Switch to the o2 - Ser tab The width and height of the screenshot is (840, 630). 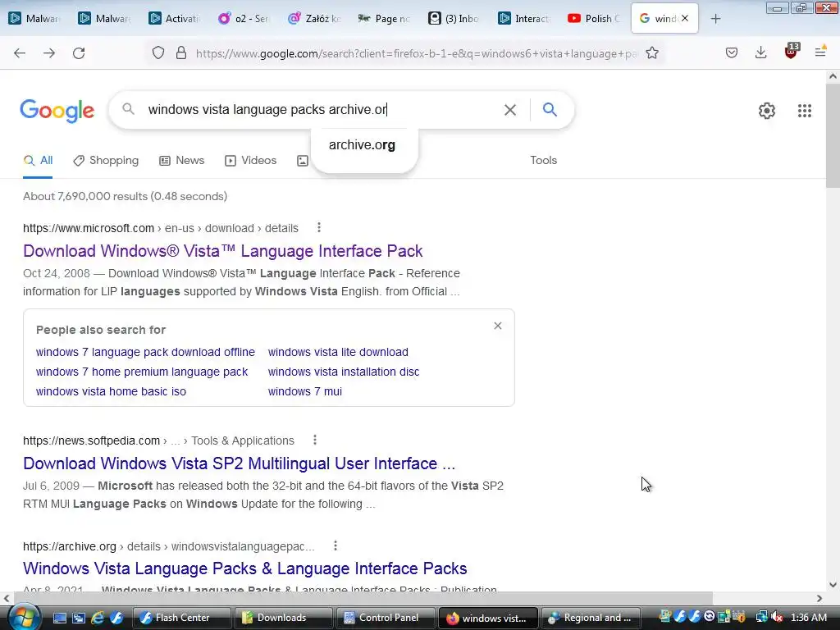click(x=244, y=19)
